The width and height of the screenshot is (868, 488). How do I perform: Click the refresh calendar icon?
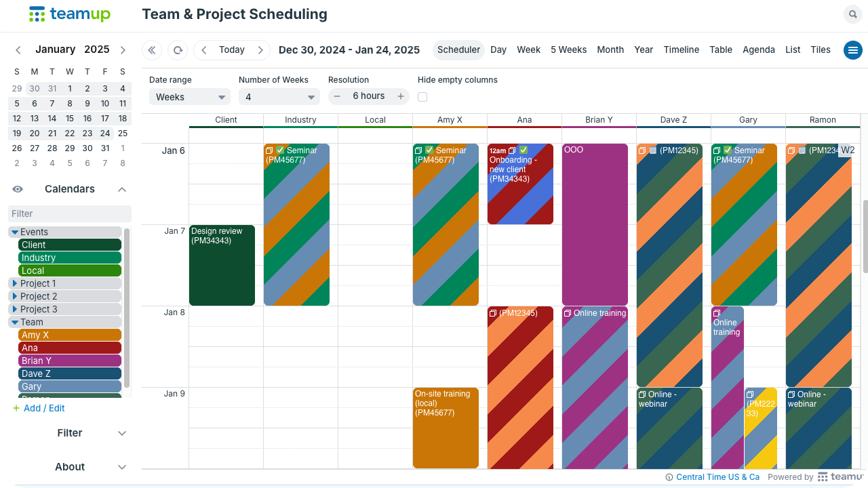(x=178, y=50)
